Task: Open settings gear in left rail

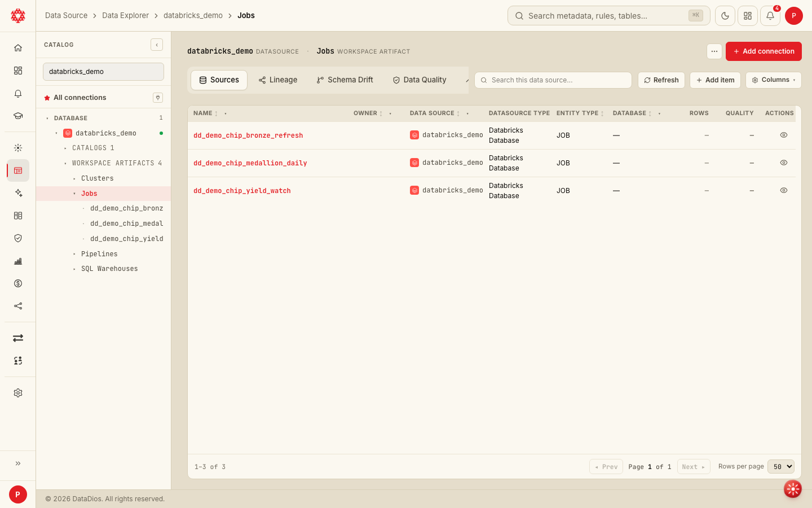Action: tap(18, 393)
